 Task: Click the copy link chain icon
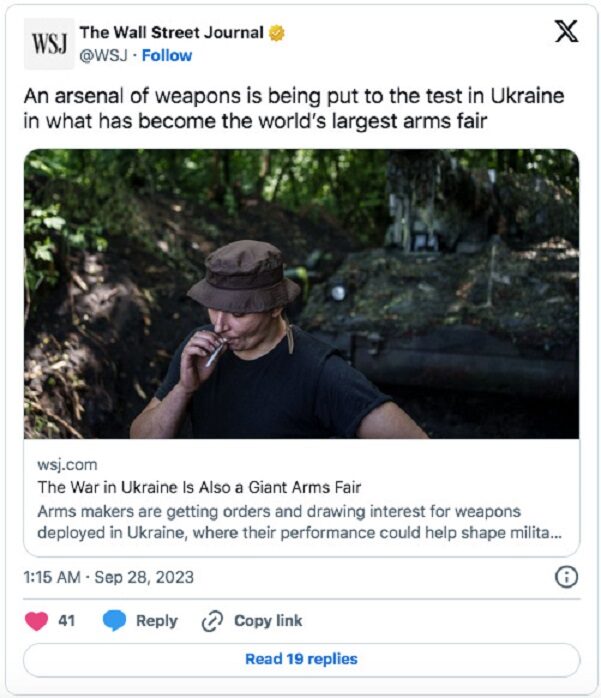pos(212,621)
